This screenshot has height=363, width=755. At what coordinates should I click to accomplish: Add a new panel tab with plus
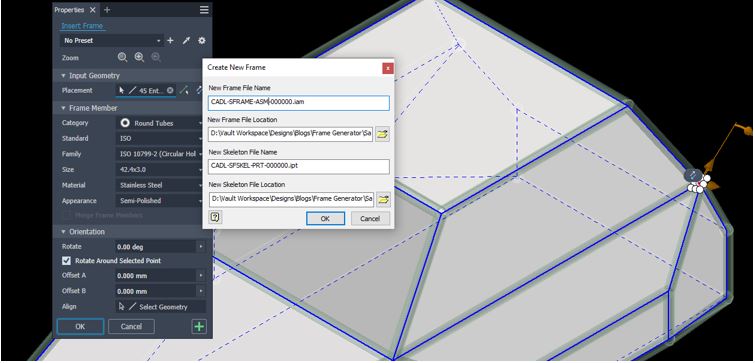(107, 10)
